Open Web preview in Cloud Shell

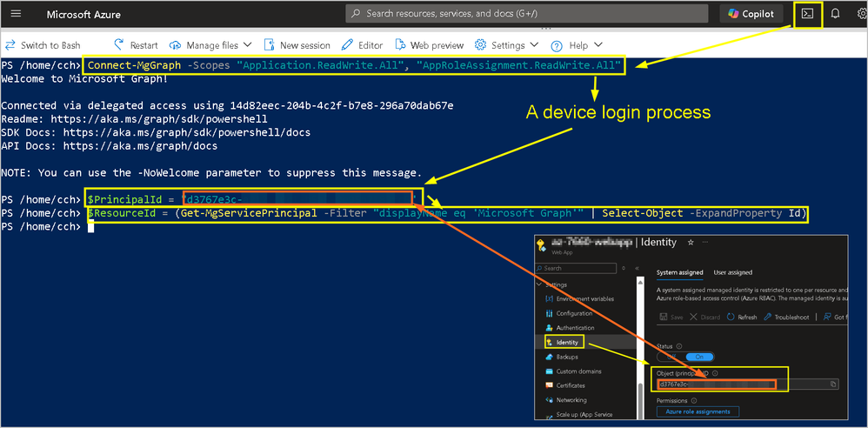click(429, 45)
